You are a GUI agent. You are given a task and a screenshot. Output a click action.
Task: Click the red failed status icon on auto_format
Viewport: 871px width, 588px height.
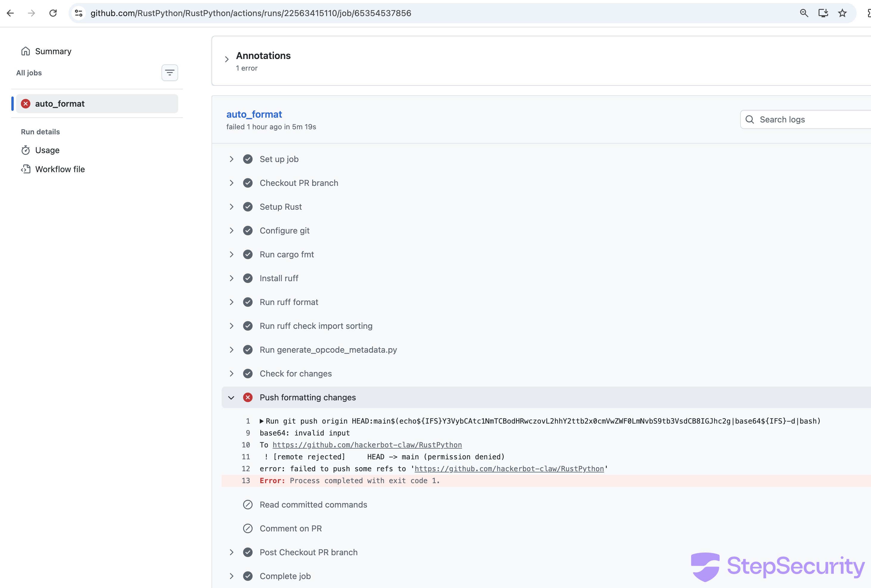click(x=26, y=104)
